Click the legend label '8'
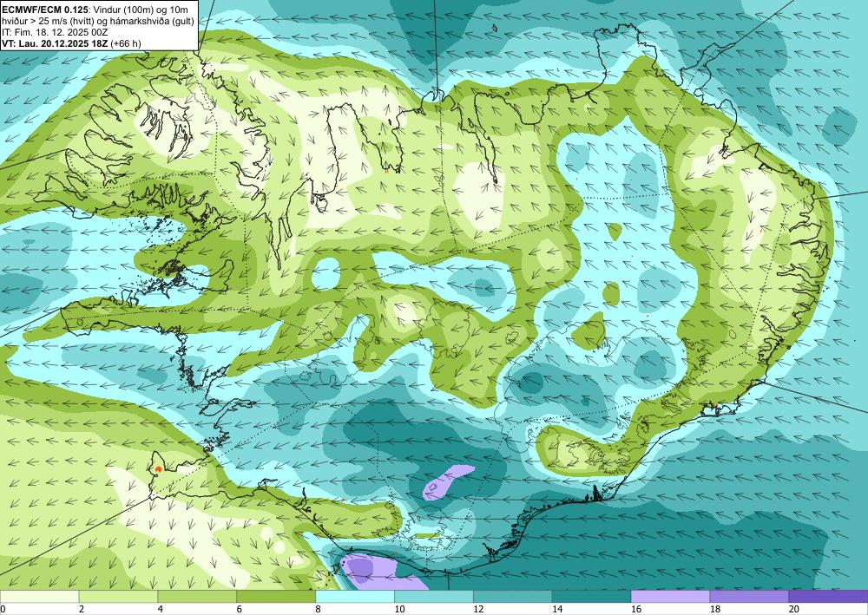The height and width of the screenshot is (615, 868). click(x=319, y=610)
